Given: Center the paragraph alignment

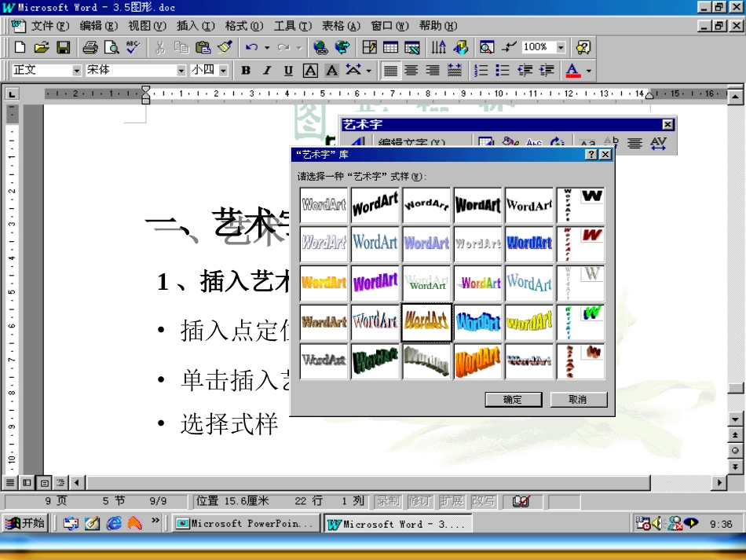Looking at the screenshot, I should pos(411,71).
